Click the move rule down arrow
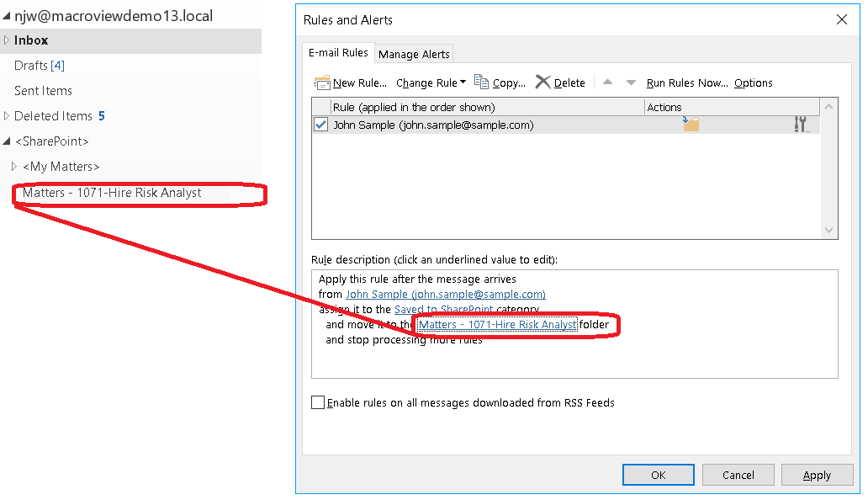 click(631, 82)
